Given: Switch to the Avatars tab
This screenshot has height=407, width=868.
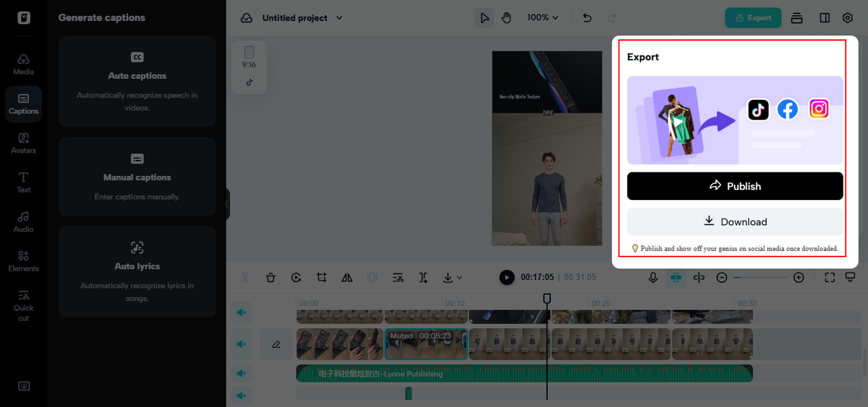Looking at the screenshot, I should pos(24,142).
